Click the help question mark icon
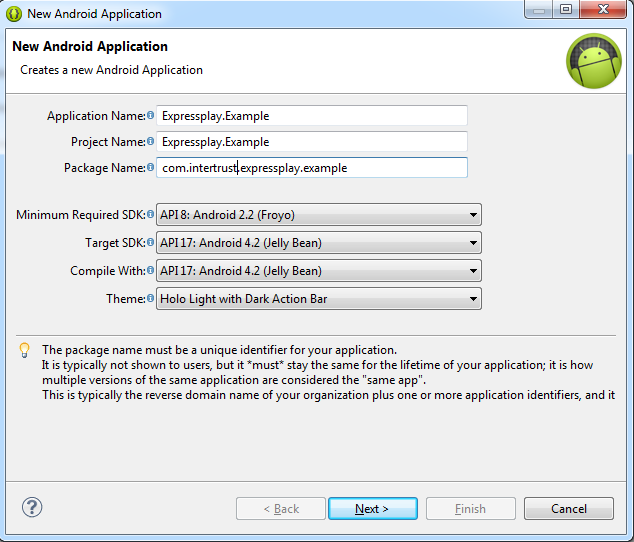The width and height of the screenshot is (634, 542). [x=31, y=507]
